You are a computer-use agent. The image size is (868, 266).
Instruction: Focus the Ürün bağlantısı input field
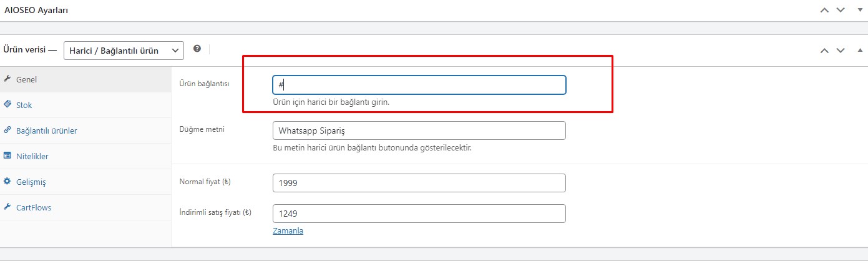419,85
